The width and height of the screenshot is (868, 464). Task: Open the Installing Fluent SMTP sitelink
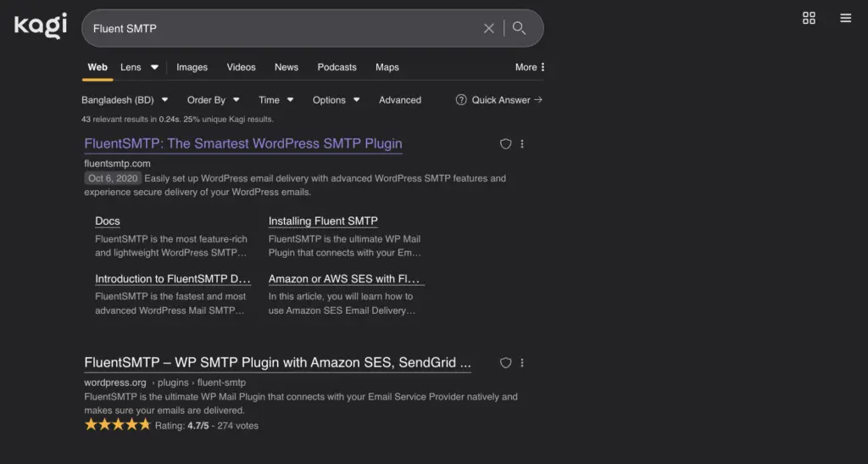pyautogui.click(x=323, y=221)
